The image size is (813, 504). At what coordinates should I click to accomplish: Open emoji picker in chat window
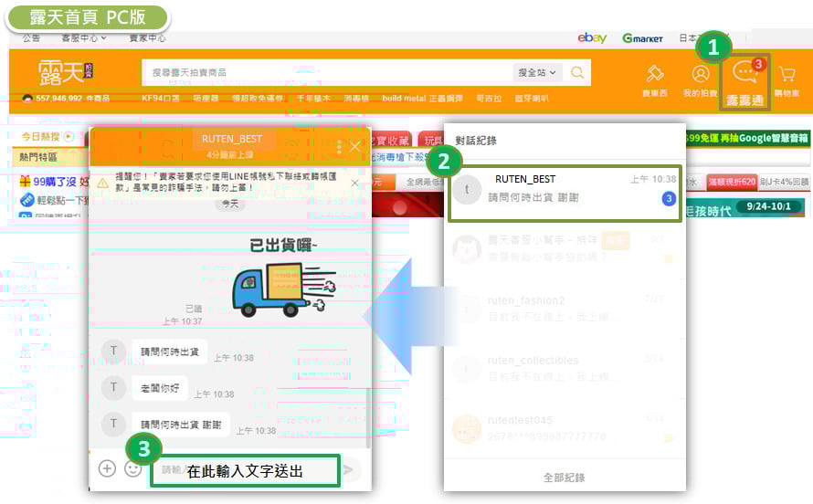click(133, 468)
